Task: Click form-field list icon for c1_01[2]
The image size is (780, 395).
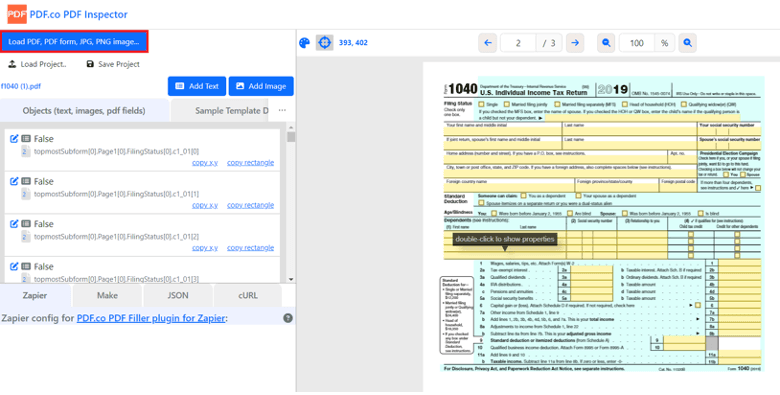Action: pos(26,224)
